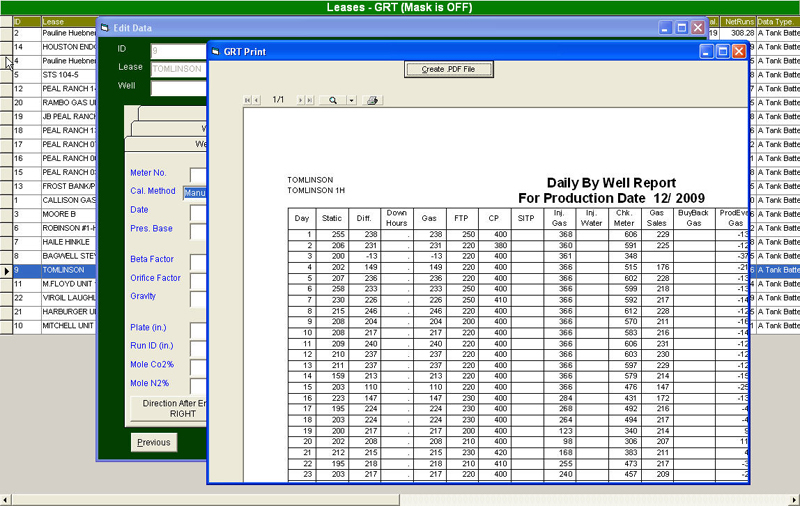This screenshot has width=800, height=506.
Task: Click the Gas Sales column header in report
Action: (x=657, y=218)
